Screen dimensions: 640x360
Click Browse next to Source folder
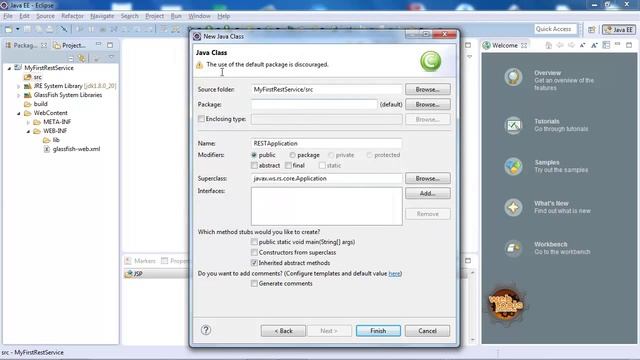tap(428, 89)
